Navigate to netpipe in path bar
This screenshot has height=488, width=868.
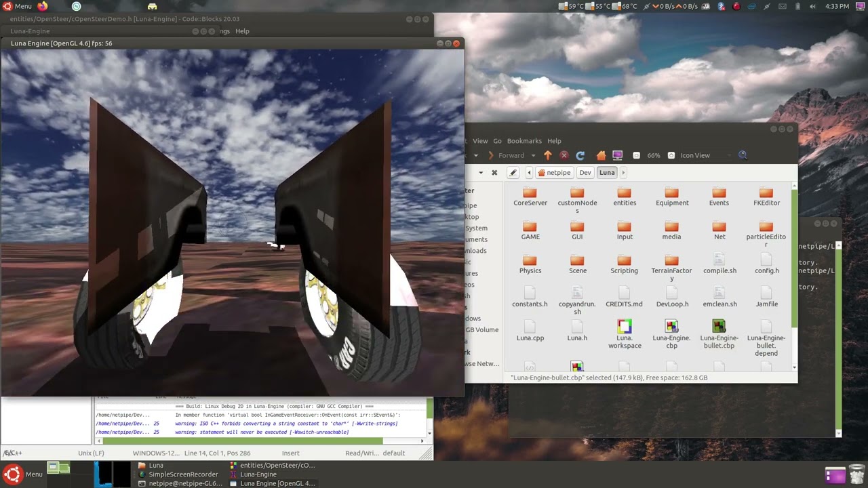click(554, 173)
